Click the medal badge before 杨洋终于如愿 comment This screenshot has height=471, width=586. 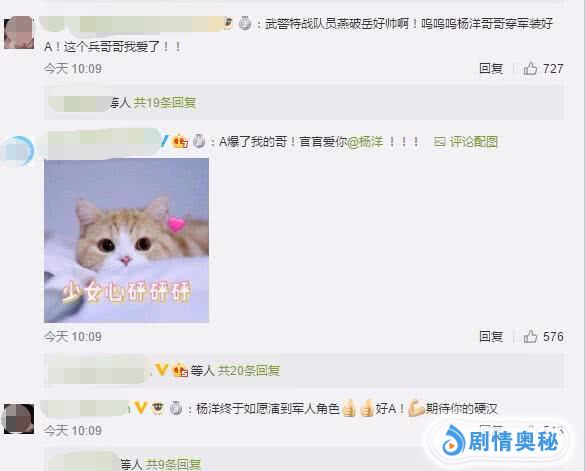(x=176, y=408)
